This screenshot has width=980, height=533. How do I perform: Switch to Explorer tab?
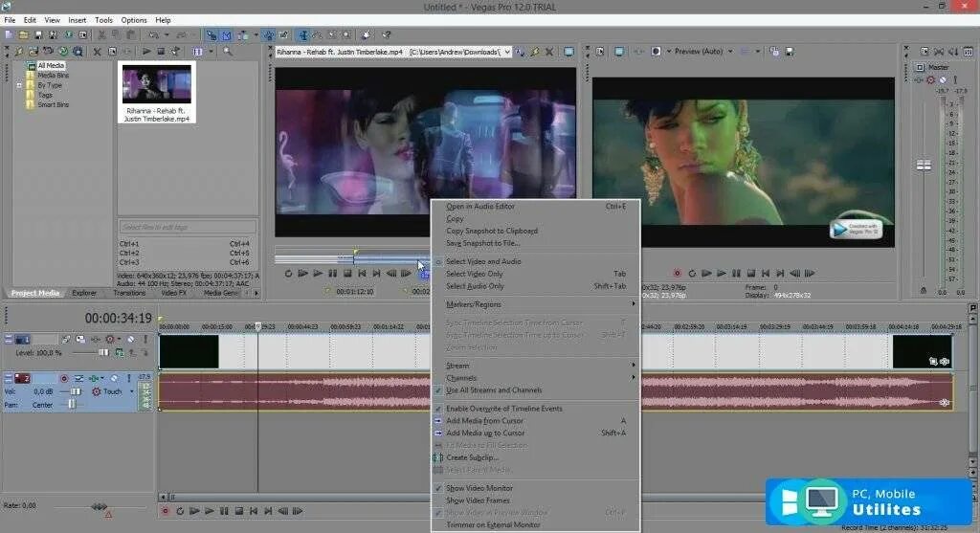(x=84, y=293)
